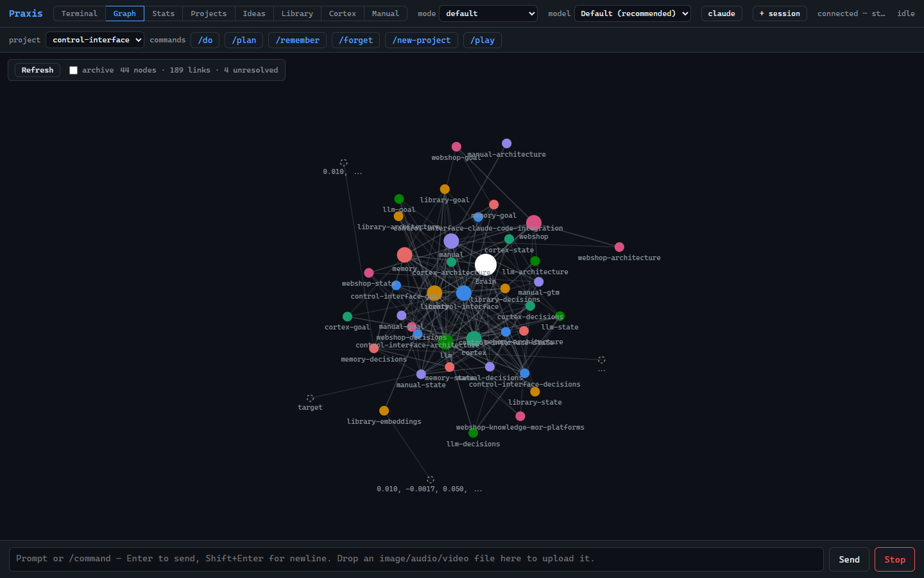The width and height of the screenshot is (924, 578).
Task: Select the webshop-goal node
Action: [456, 146]
